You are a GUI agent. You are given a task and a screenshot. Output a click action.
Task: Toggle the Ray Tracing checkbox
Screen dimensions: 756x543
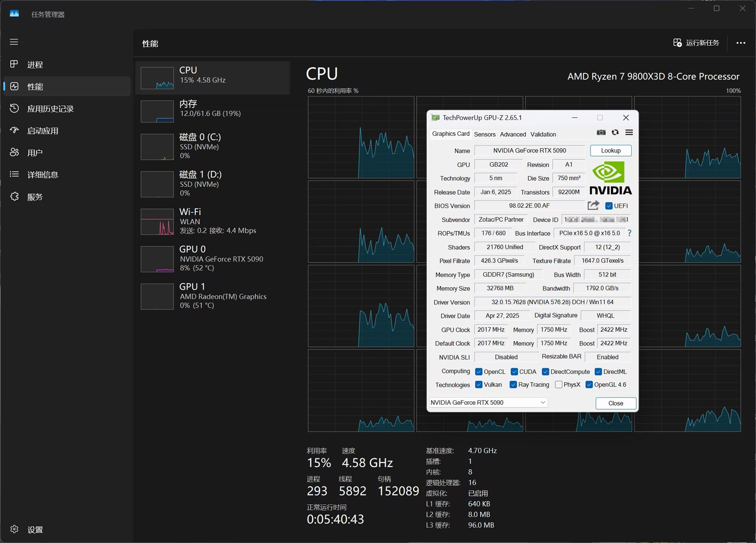click(x=513, y=385)
